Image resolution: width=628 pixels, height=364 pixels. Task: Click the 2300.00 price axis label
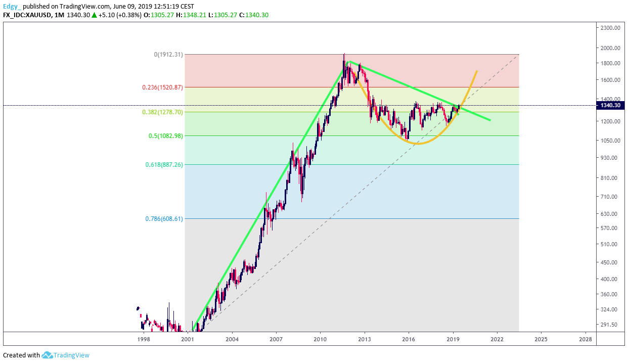(610, 28)
